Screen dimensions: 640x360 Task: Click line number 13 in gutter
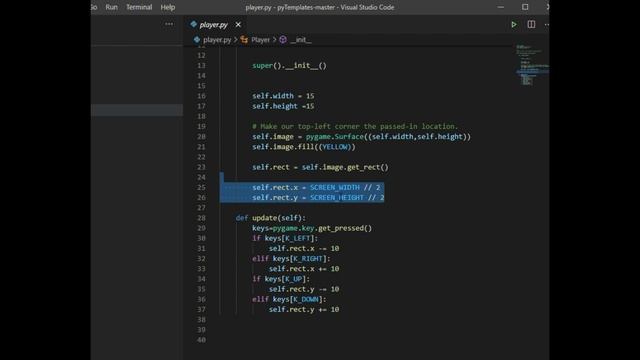pos(201,66)
